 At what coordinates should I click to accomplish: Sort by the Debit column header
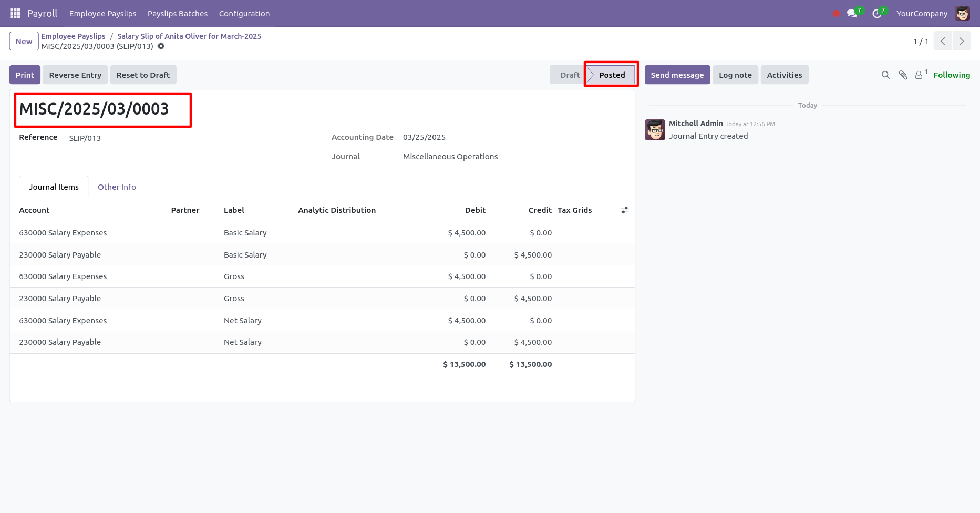pyautogui.click(x=475, y=210)
